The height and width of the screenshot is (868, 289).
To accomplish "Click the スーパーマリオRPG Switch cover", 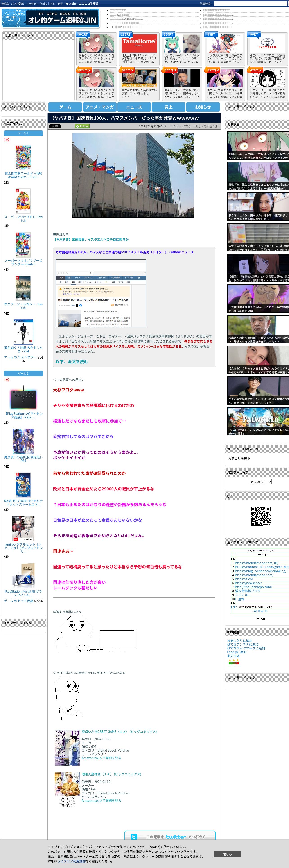I will [23, 201].
